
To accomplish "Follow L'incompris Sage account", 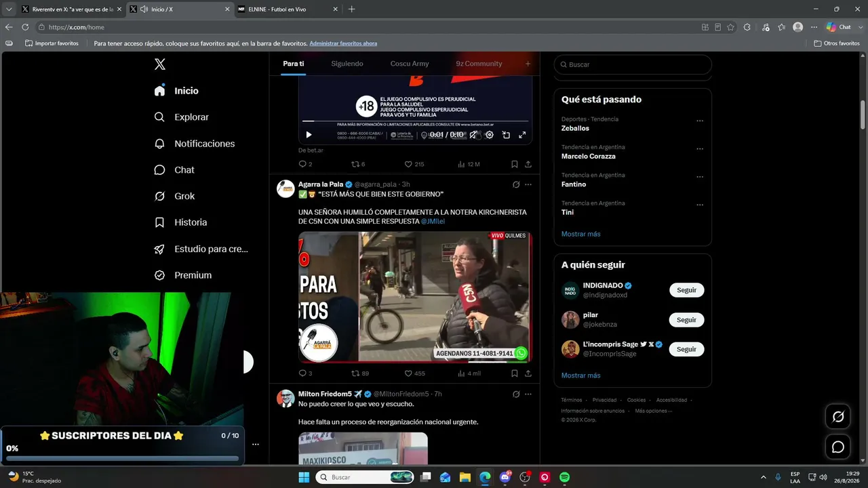I will point(686,349).
